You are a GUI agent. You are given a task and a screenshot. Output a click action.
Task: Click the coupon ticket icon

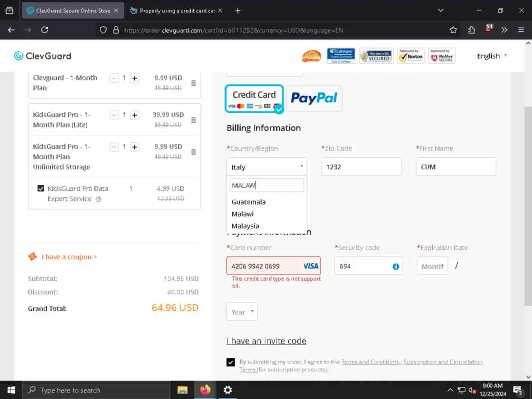33,256
